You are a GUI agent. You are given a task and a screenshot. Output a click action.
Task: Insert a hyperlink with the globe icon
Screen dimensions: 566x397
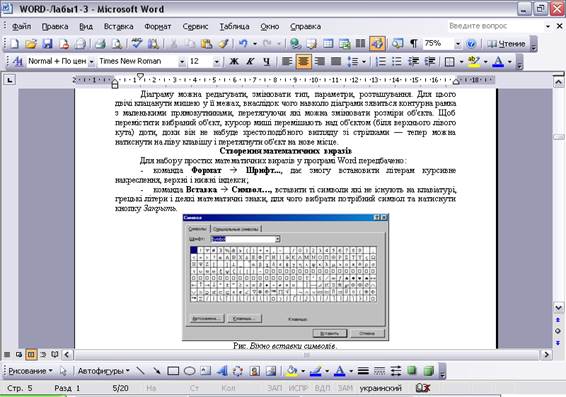(296, 44)
